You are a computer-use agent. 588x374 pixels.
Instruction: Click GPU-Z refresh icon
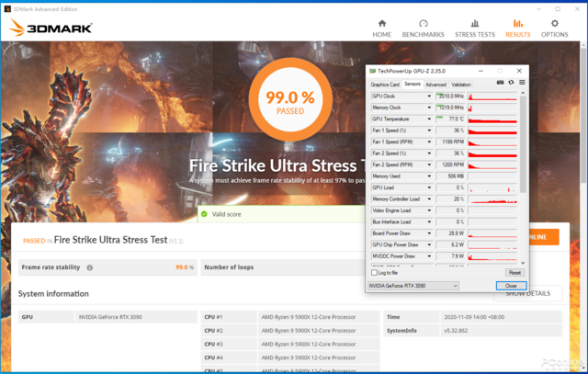(x=511, y=82)
